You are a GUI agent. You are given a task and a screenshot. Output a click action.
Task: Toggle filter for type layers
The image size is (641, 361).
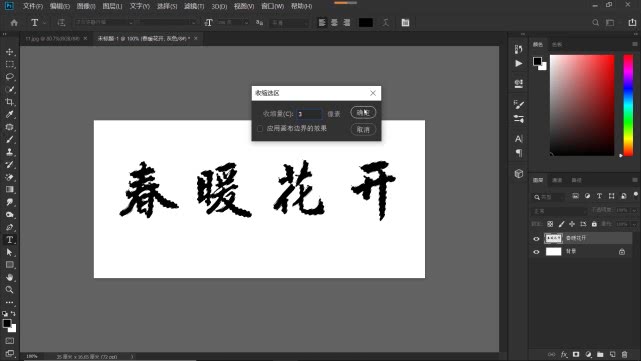pos(599,196)
